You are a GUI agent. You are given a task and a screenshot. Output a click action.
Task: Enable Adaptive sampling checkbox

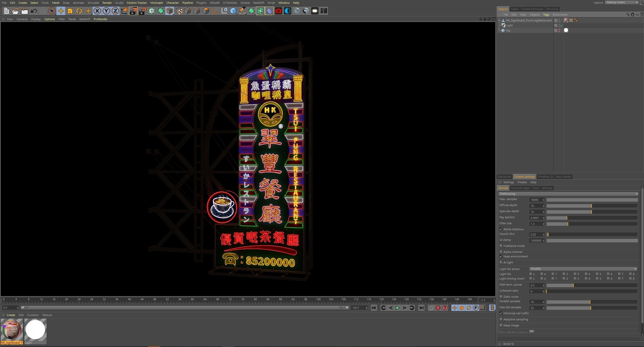tap(501, 319)
